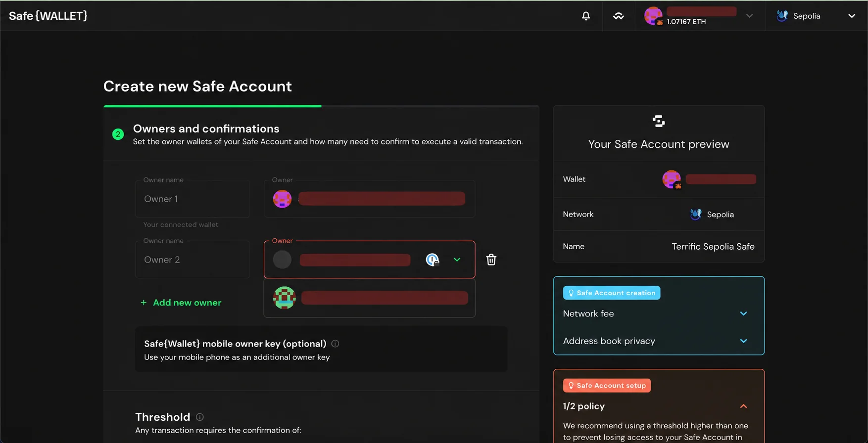
Task: Delete Owner 2 with trash icon
Action: point(491,260)
